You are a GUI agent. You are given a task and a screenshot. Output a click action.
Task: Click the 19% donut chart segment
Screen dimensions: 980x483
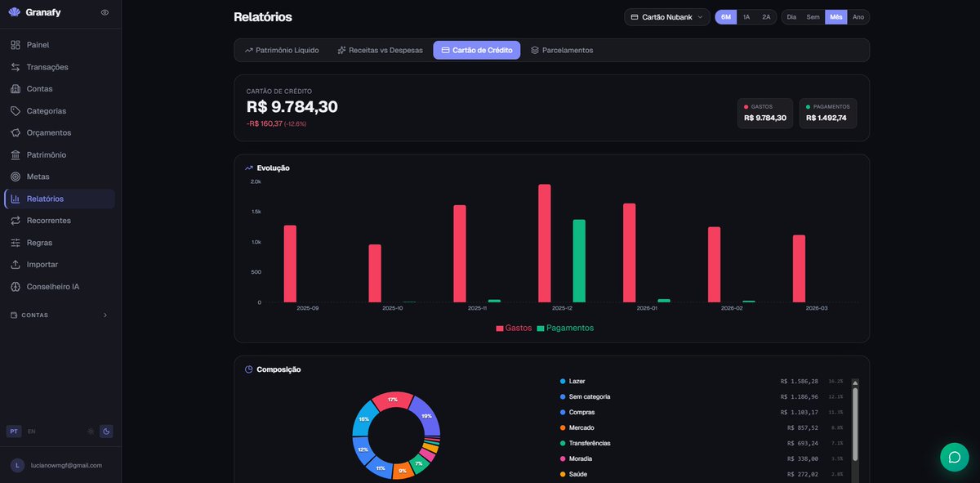pyautogui.click(x=426, y=415)
